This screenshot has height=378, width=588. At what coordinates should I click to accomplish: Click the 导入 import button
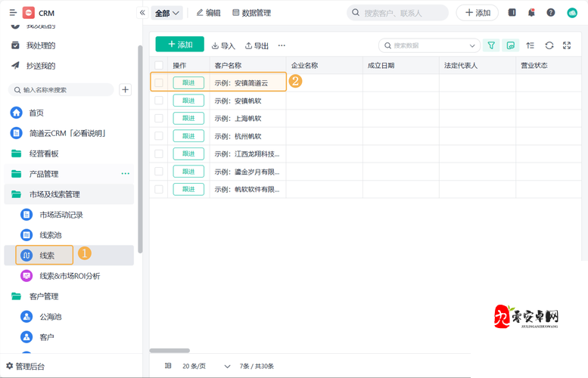tap(223, 45)
